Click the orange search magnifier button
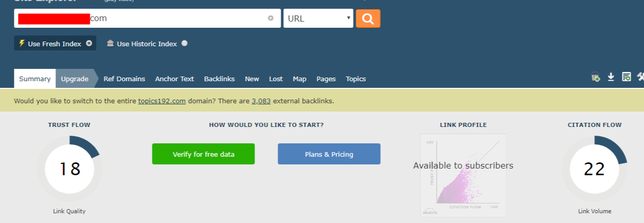Image resolution: width=644 pixels, height=223 pixels. (368, 18)
